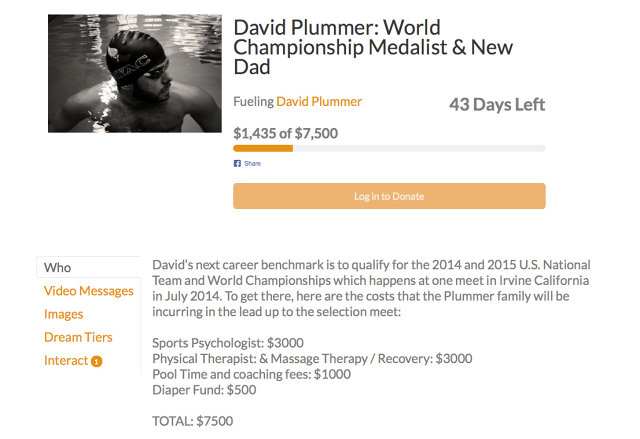Viewport: 640px width, 439px height.
Task: Click the campaign title heading
Action: point(373,47)
